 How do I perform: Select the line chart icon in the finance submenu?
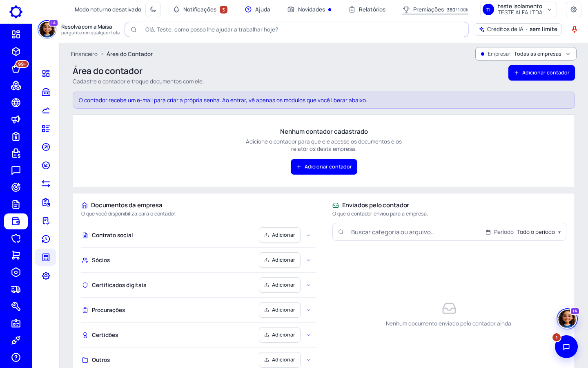coord(46,110)
